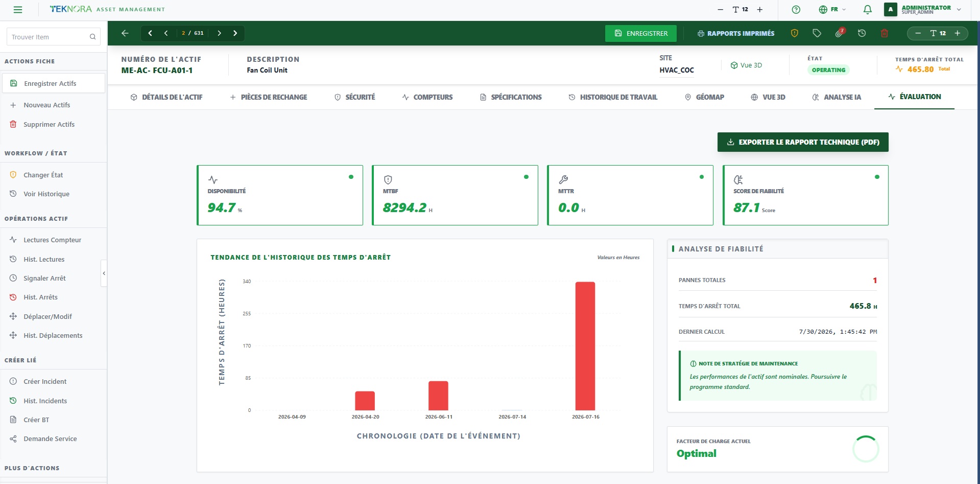Open the Historique de Travail tab
The width and height of the screenshot is (980, 484).
613,97
